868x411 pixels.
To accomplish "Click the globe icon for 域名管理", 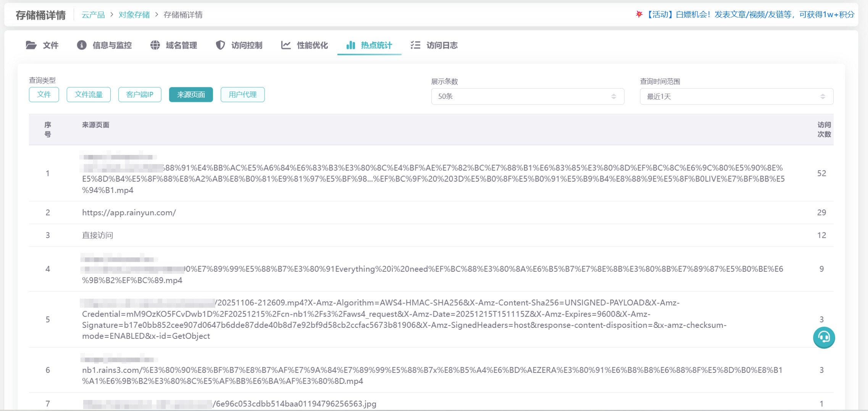I will click(x=155, y=45).
